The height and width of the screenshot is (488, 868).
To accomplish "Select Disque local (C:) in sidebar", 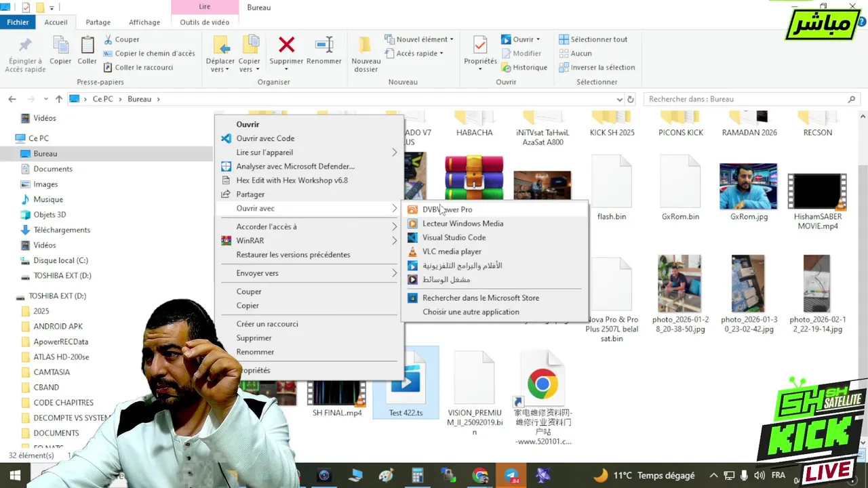I will [60, 260].
